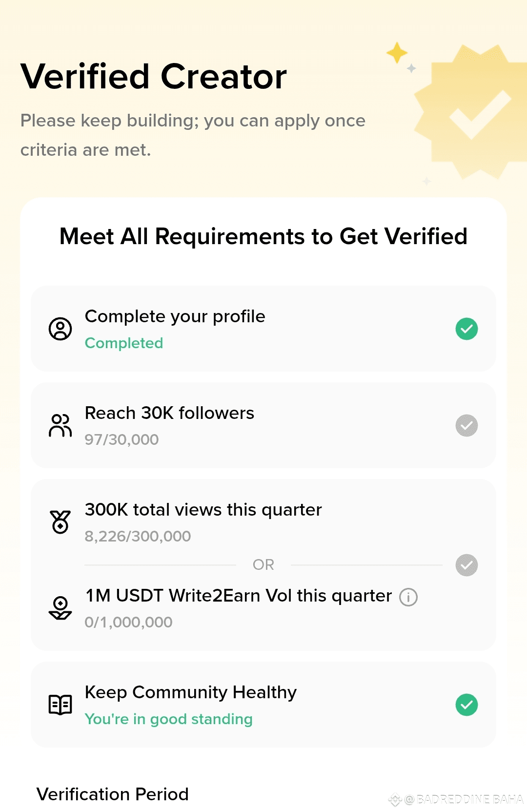The width and height of the screenshot is (527, 812).
Task: Click the Verified Creator heading
Action: tap(154, 77)
